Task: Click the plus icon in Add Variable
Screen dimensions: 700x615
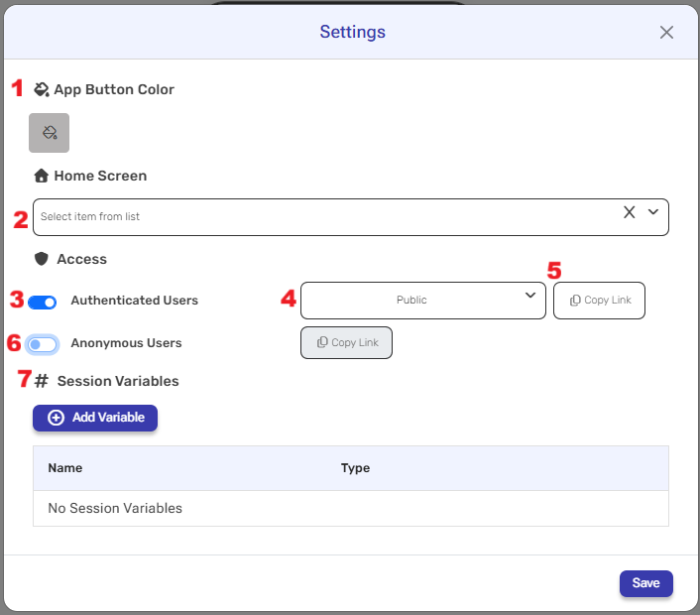Action: 56,418
